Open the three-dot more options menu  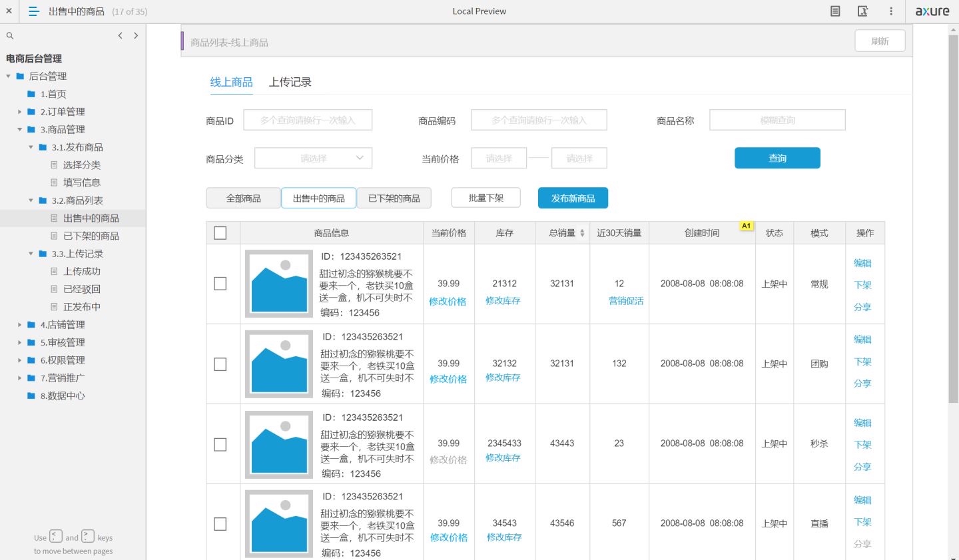tap(891, 11)
